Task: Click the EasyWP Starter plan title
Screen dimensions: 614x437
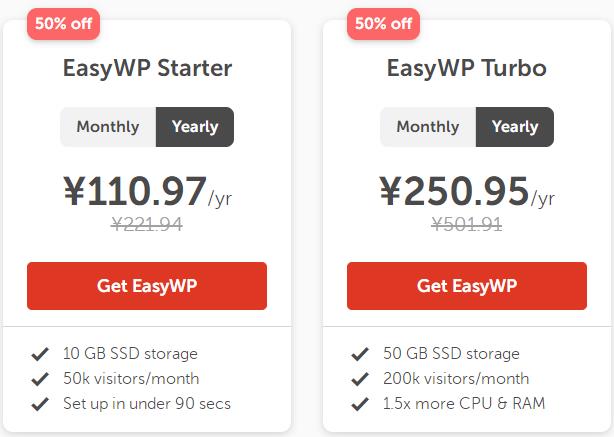Action: 147,69
